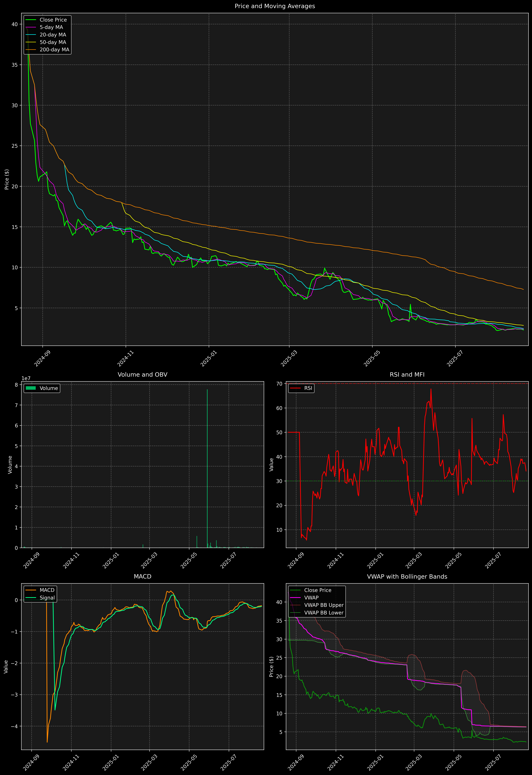The width and height of the screenshot is (532, 775).
Task: Click the green Volume legend swatch
Action: (x=31, y=388)
